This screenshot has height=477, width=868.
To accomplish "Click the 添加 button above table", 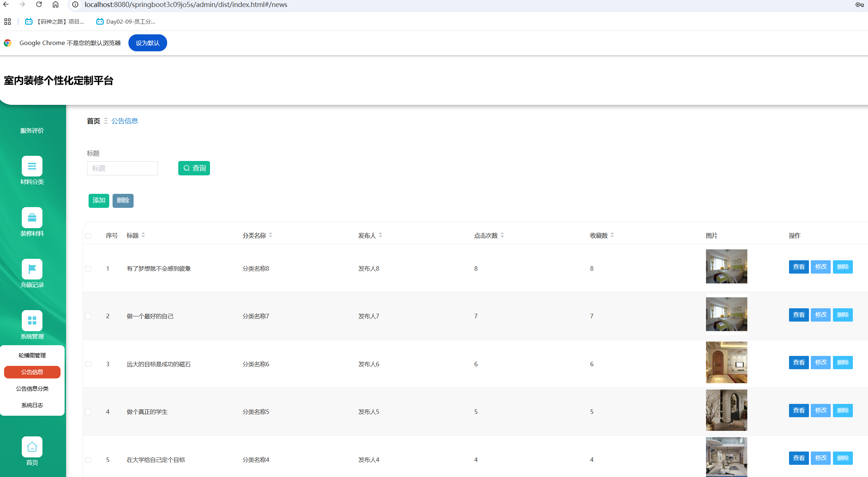I will click(99, 200).
